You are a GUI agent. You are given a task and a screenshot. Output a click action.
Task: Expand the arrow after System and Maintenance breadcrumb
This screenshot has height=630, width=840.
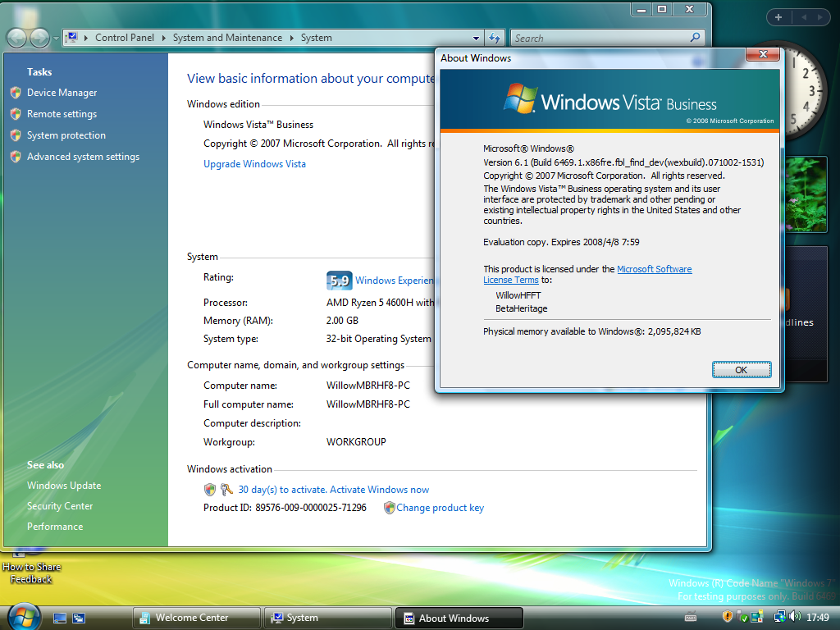coord(291,38)
